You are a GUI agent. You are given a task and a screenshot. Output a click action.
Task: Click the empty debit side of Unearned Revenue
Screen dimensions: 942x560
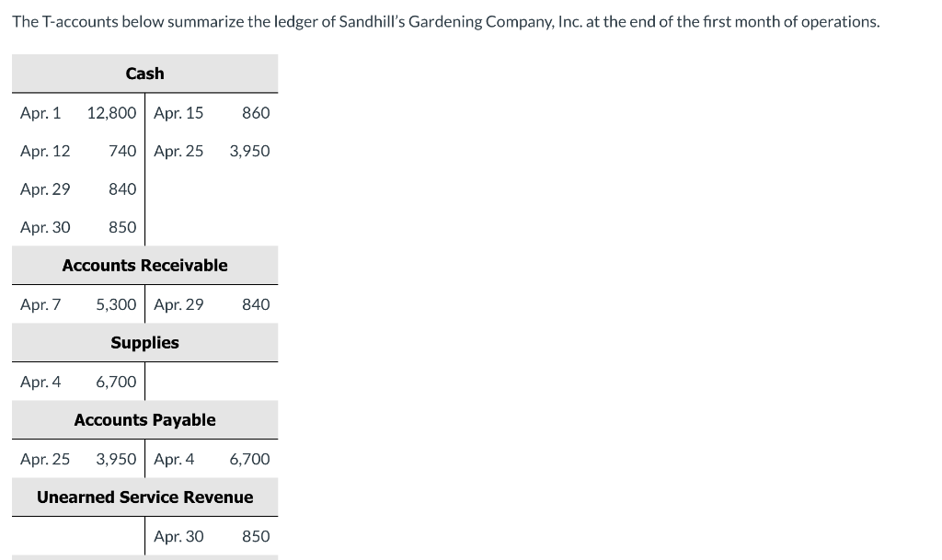click(78, 536)
